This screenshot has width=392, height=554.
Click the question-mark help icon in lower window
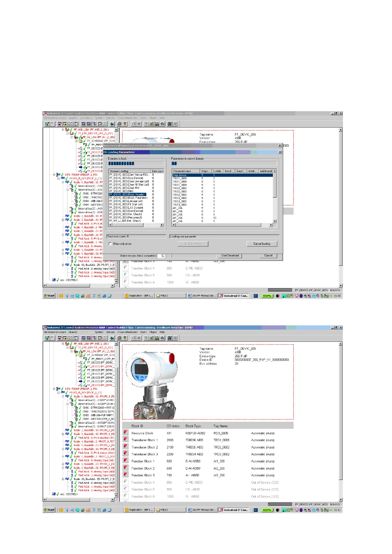(125, 338)
